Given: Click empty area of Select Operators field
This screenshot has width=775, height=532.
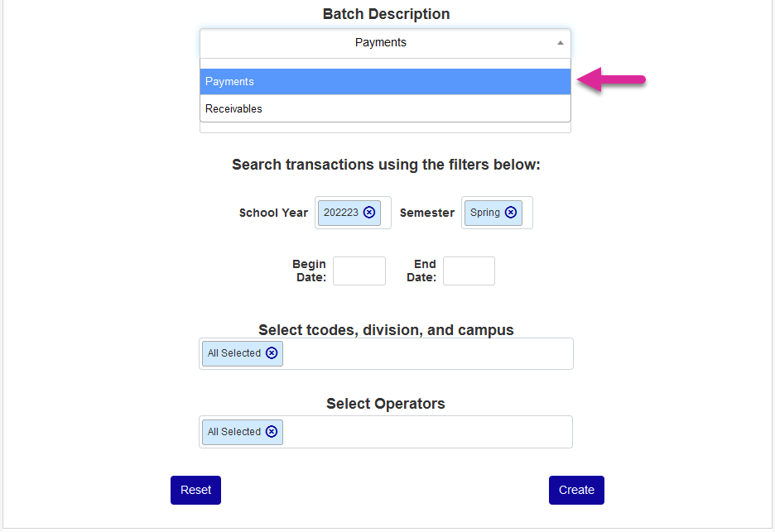Looking at the screenshot, I should click(x=426, y=432).
